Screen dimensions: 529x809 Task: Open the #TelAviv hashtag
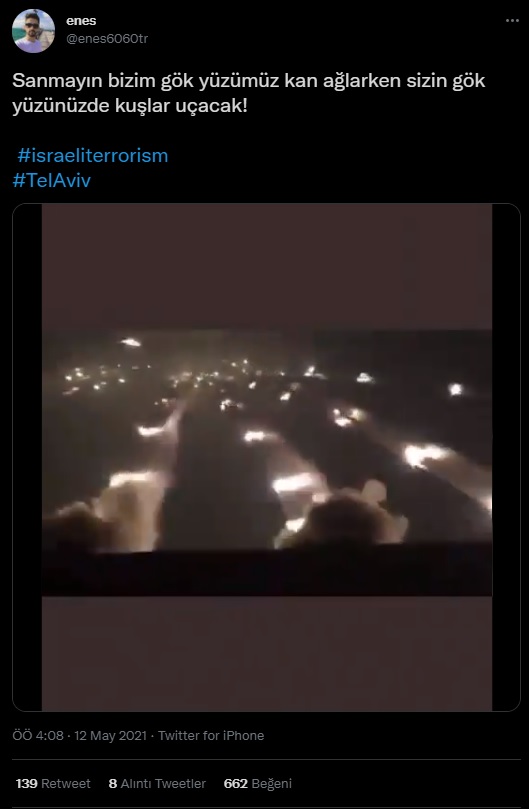pos(52,181)
